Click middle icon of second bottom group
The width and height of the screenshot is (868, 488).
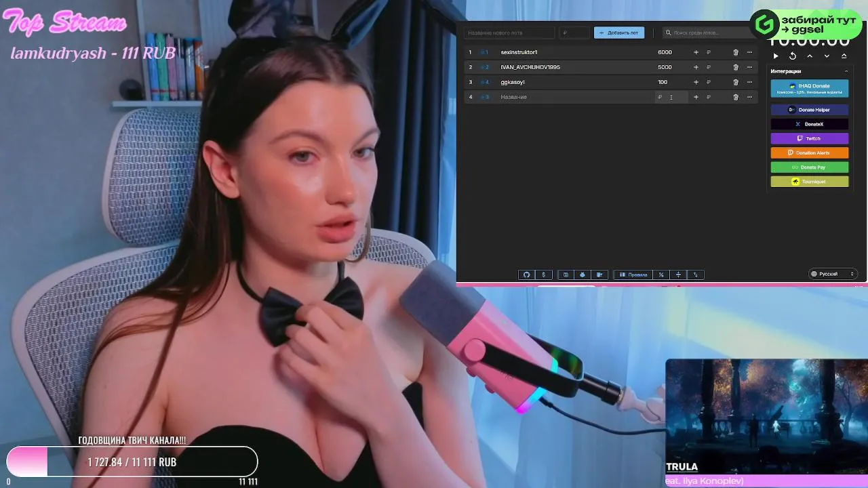[583, 274]
